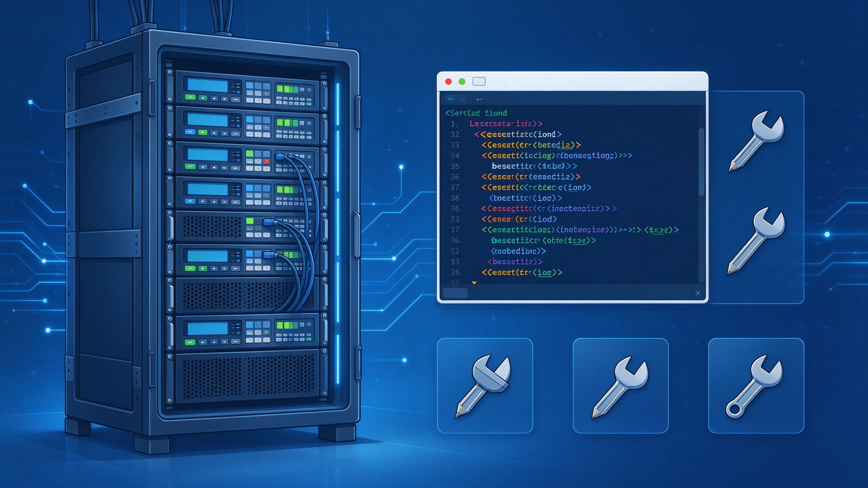Choose the upper wrench beside the code window

tap(756, 141)
